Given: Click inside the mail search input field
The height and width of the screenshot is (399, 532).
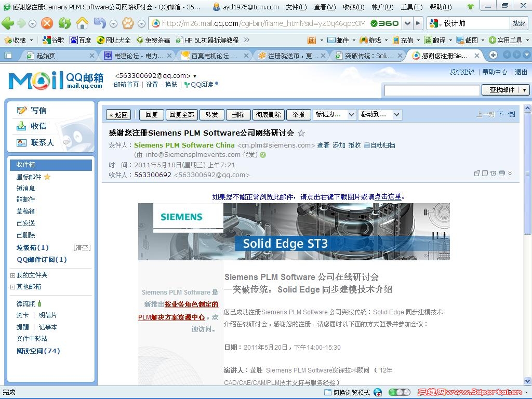Looking at the screenshot, I should pyautogui.click(x=432, y=90).
